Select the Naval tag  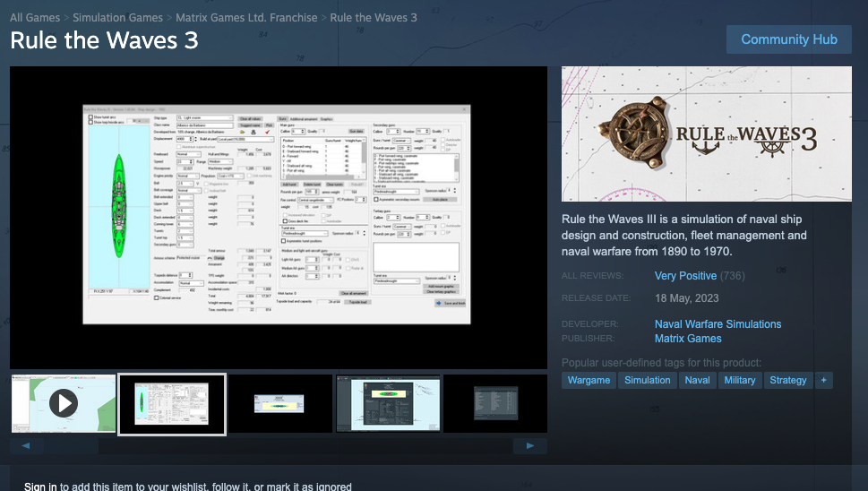(698, 380)
